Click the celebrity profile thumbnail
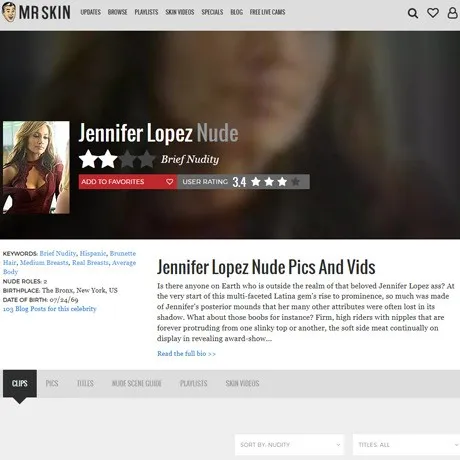This screenshot has height=460, width=460. (x=36, y=167)
